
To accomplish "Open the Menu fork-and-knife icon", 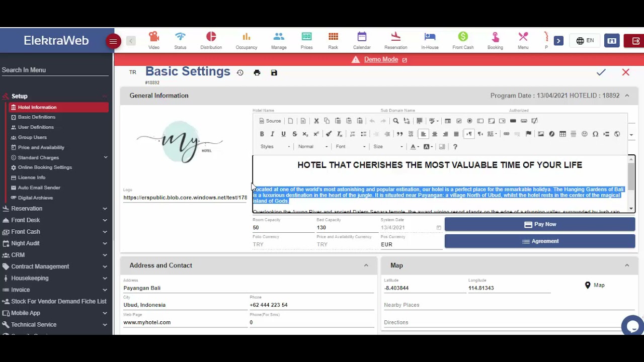I will point(523,40).
